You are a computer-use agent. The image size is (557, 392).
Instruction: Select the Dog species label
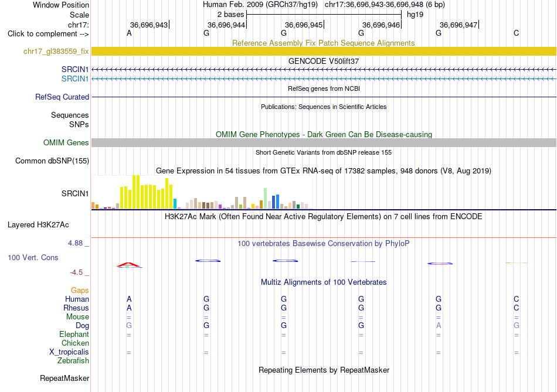82,326
